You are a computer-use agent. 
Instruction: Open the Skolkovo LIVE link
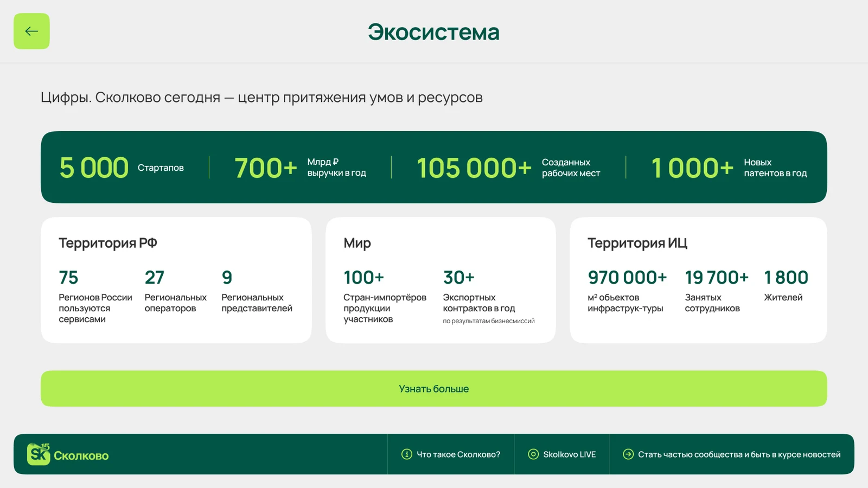click(x=561, y=454)
